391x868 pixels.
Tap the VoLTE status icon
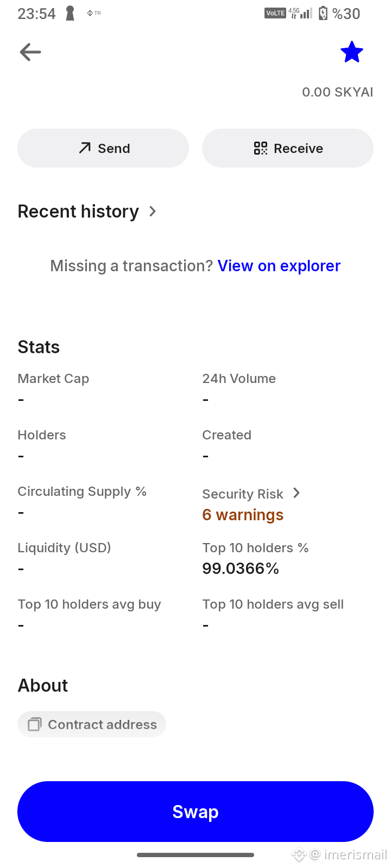tap(275, 13)
